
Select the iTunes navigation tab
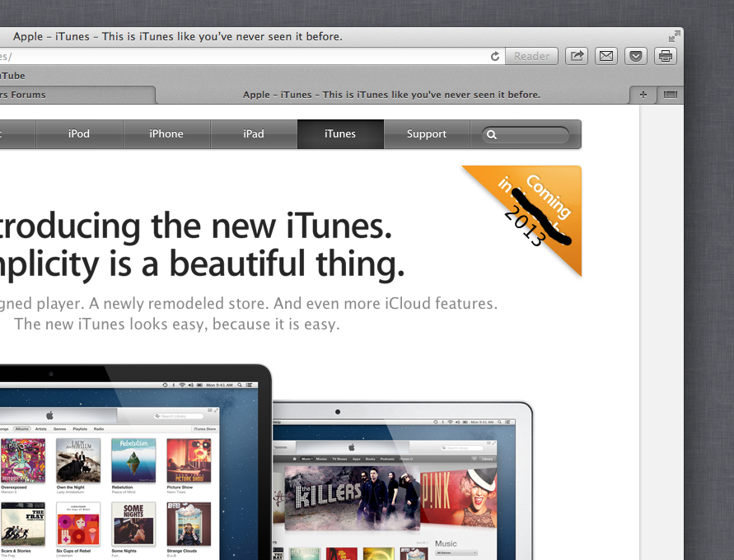tap(340, 133)
